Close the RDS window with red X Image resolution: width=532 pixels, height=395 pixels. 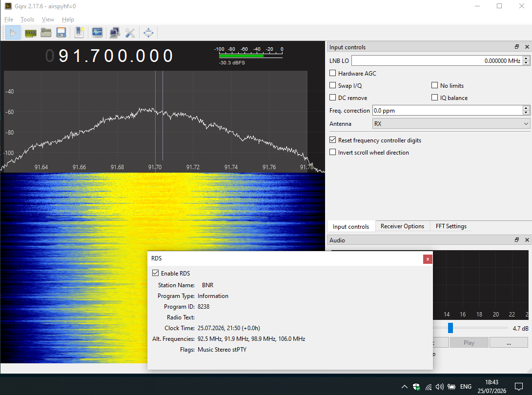click(428, 259)
